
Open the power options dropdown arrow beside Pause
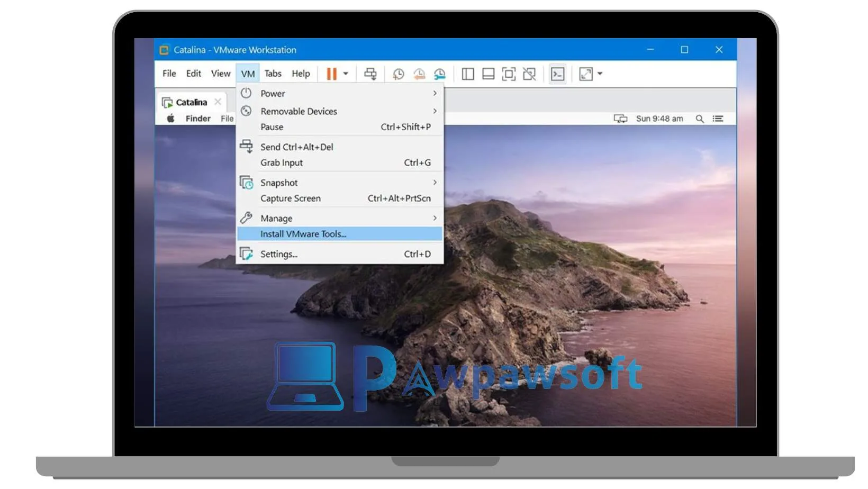pyautogui.click(x=346, y=74)
